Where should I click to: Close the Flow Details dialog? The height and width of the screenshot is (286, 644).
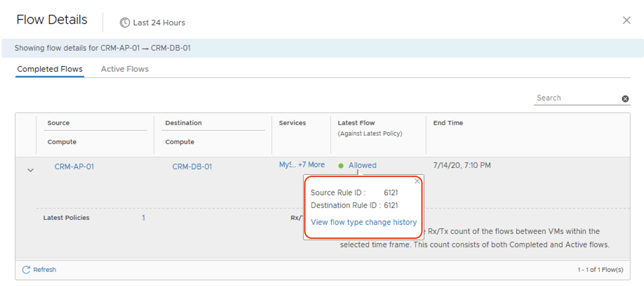[626, 20]
